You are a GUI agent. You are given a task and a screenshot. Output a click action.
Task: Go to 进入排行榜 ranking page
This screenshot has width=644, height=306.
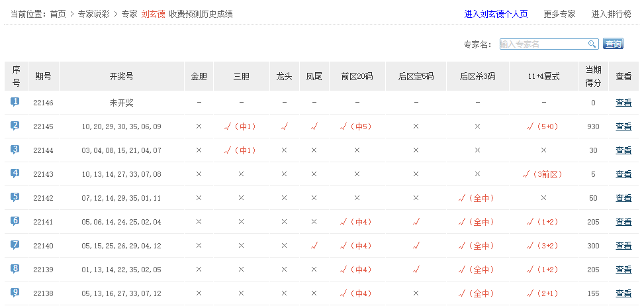[x=611, y=14]
